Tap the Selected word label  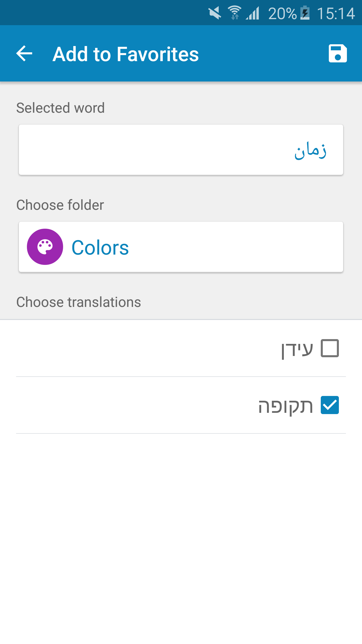tap(60, 108)
